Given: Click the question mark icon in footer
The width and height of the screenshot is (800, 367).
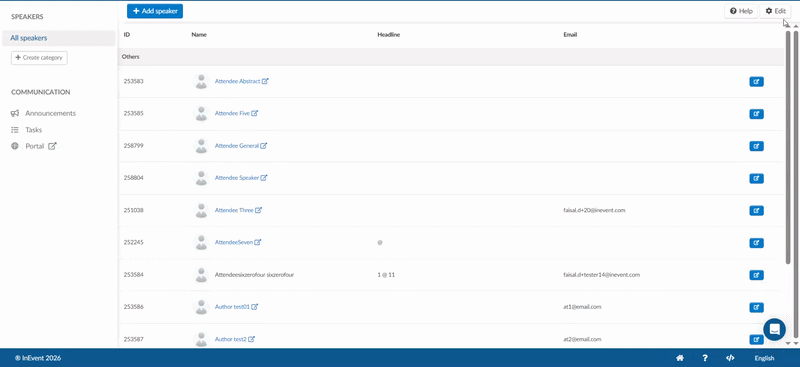Looking at the screenshot, I should pyautogui.click(x=705, y=358).
